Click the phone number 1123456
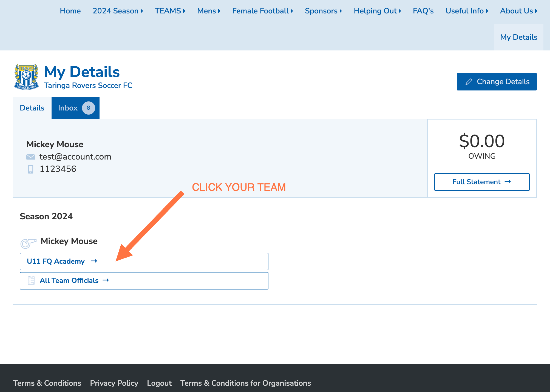Screen dimensions: 550x392 58,169
